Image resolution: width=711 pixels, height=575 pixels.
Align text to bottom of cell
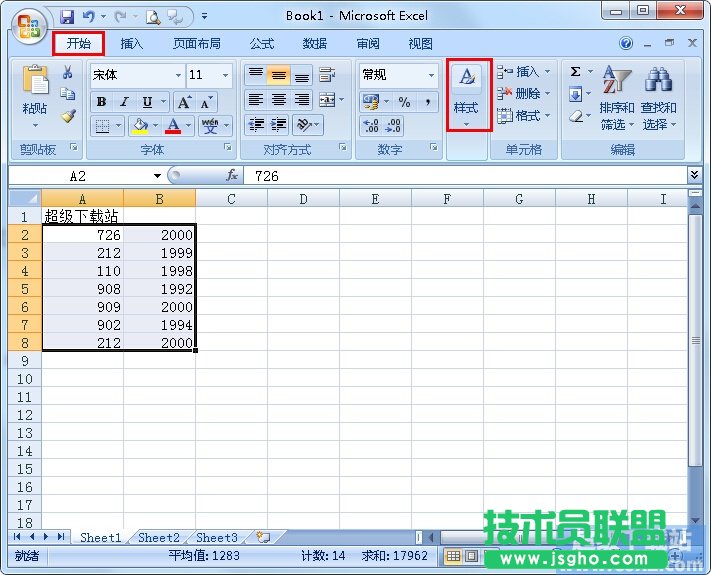[302, 74]
